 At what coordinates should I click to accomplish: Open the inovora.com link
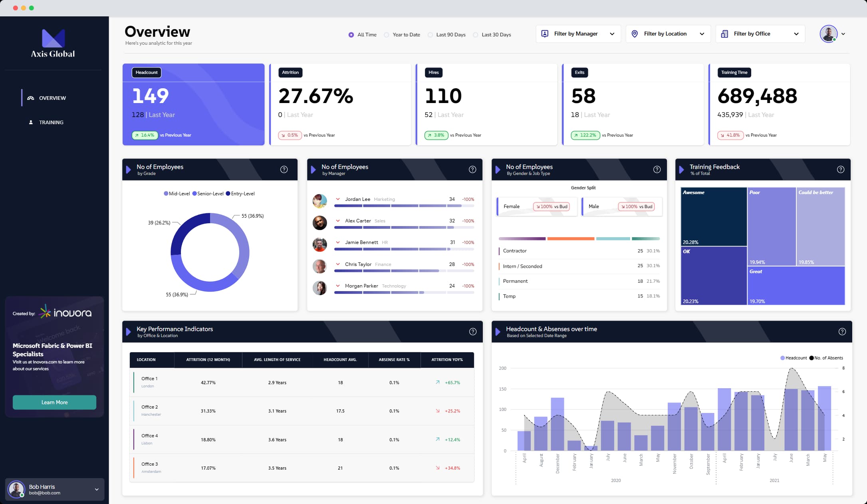coord(44,362)
